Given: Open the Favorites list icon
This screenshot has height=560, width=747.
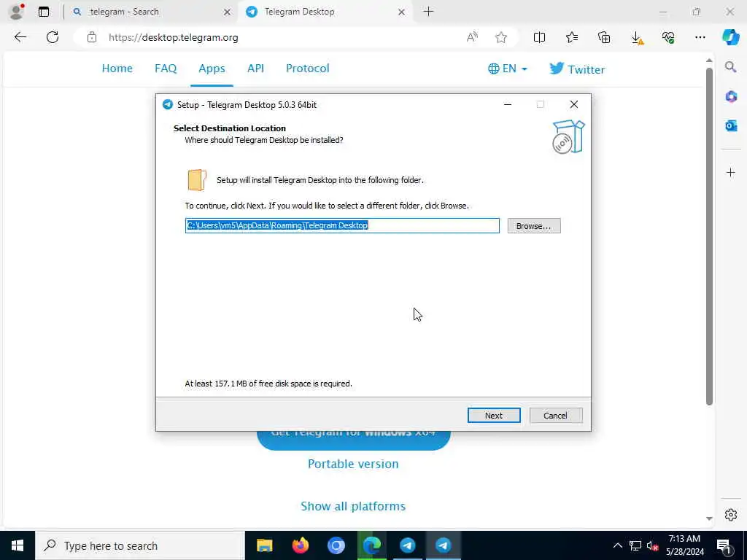Looking at the screenshot, I should point(572,37).
